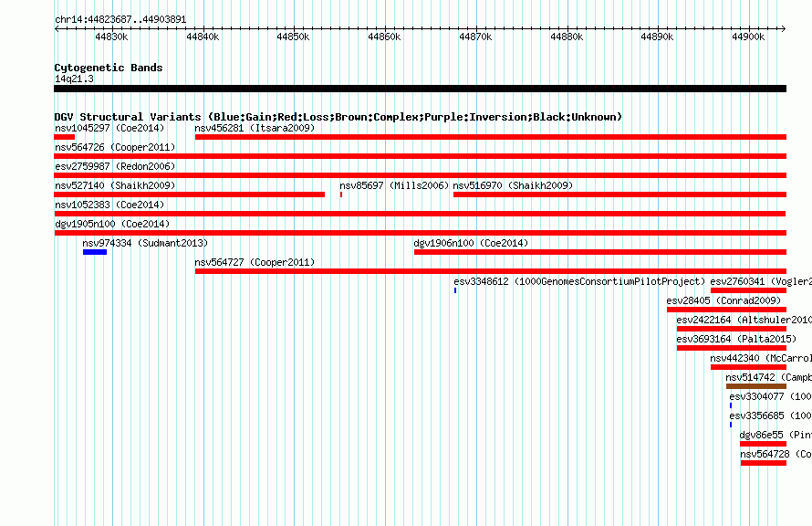The height and width of the screenshot is (526, 812).
Task: Open variant esv3304077 label
Action: [x=770, y=396]
